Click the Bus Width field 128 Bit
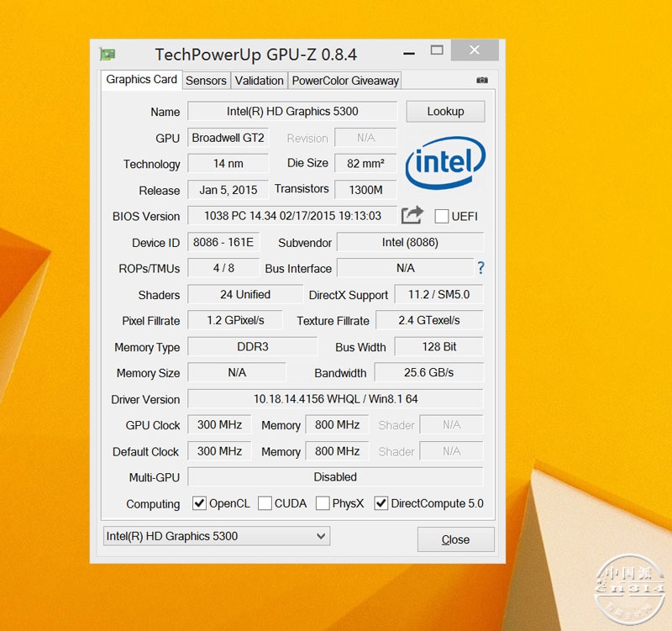Viewport: 672px width, 631px height. [438, 346]
